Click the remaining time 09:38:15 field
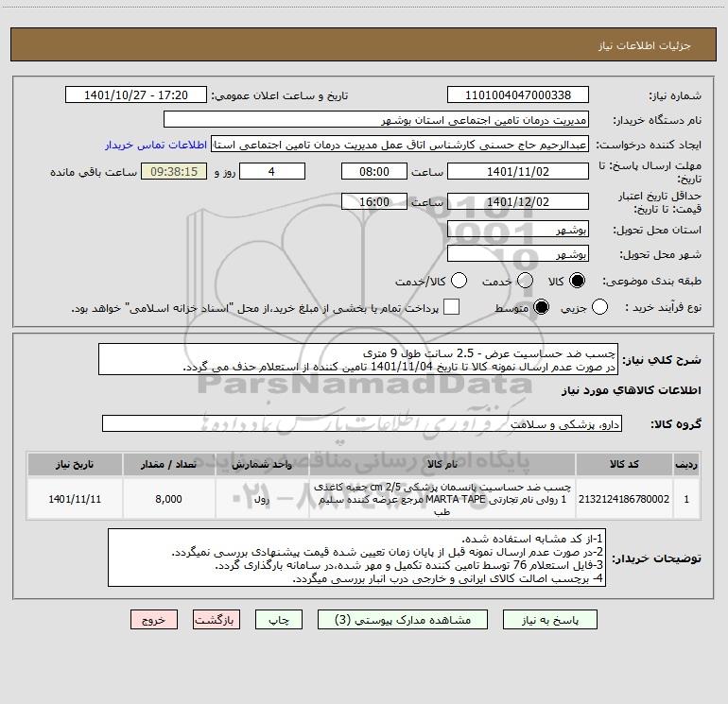Screen dimensions: 728x704 [x=174, y=172]
